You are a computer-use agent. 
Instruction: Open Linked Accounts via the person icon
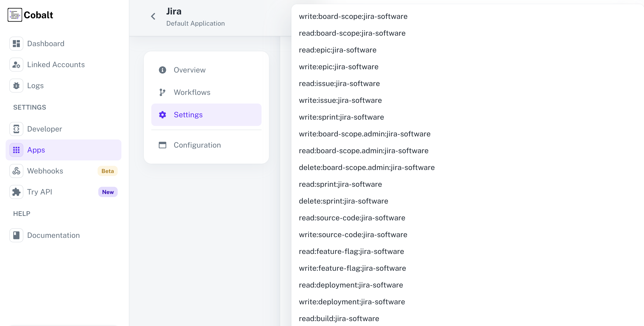16,64
